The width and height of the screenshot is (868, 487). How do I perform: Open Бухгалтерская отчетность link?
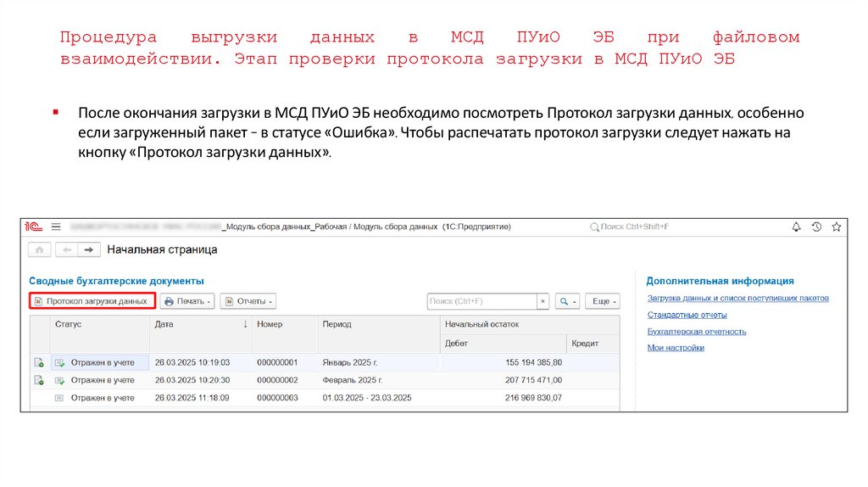click(697, 332)
